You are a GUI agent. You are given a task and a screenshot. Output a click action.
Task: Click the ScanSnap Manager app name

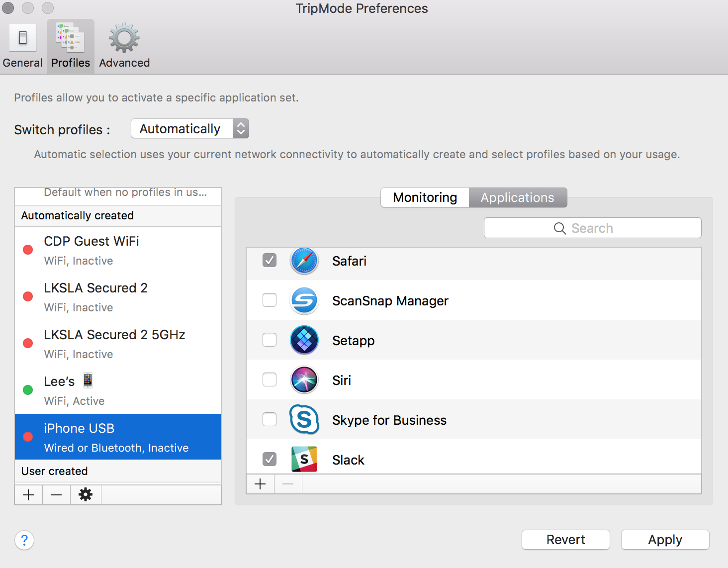[390, 301]
